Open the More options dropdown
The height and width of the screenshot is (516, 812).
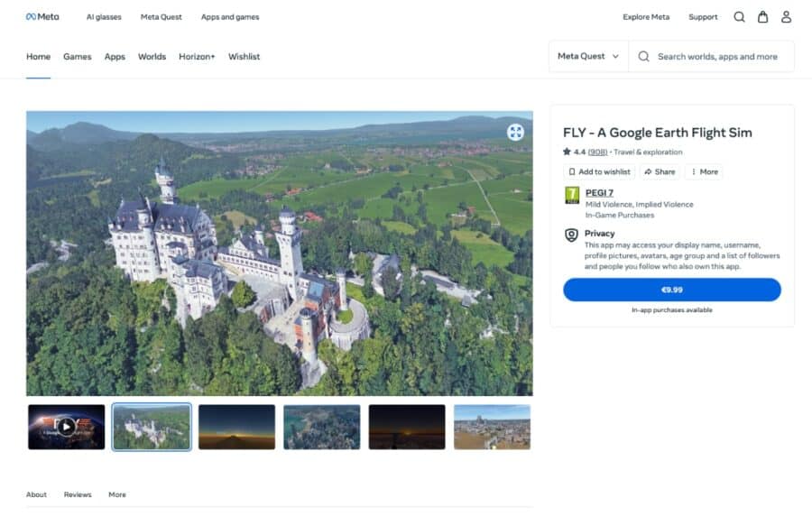coord(704,171)
